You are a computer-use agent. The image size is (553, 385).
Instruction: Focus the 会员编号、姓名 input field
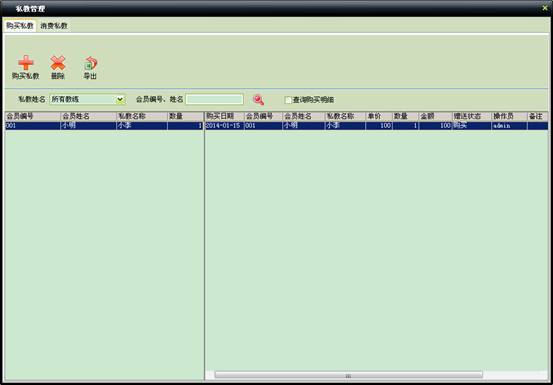tap(214, 99)
